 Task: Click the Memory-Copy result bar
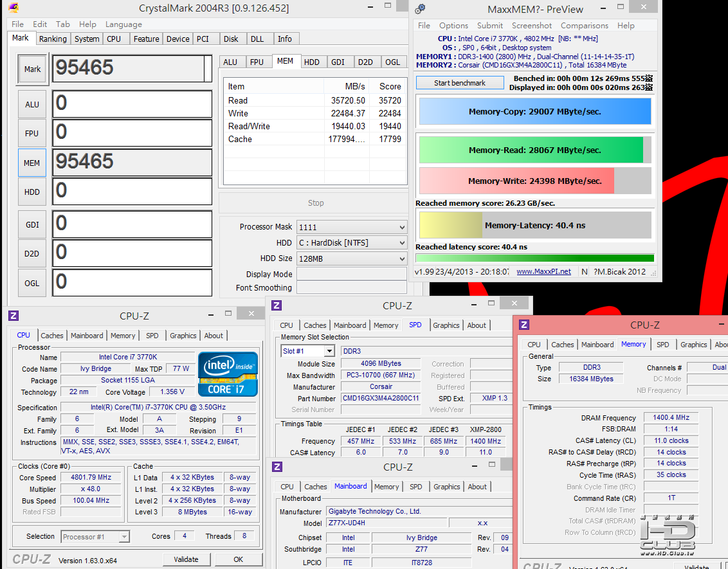534,111
